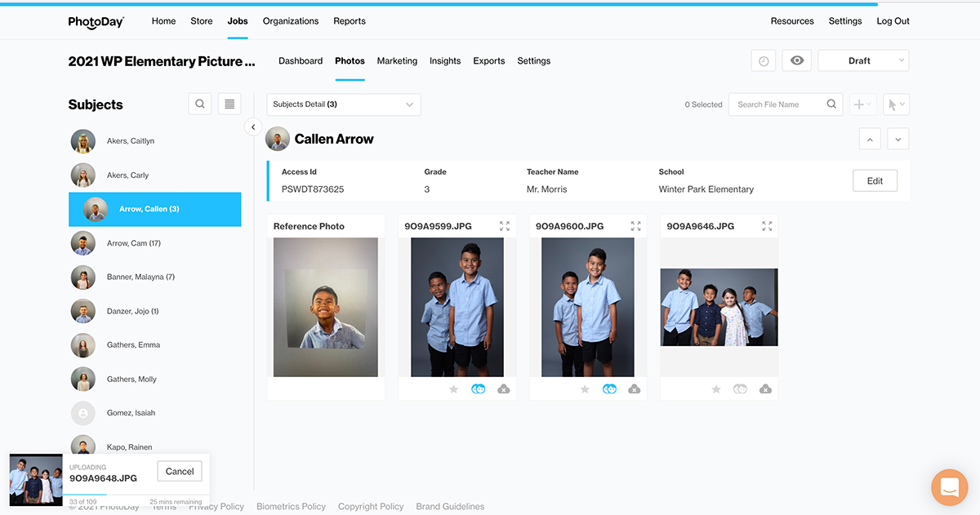Image resolution: width=980 pixels, height=515 pixels.
Task: Select subject Akers, Caitlyn
Action: (x=154, y=141)
